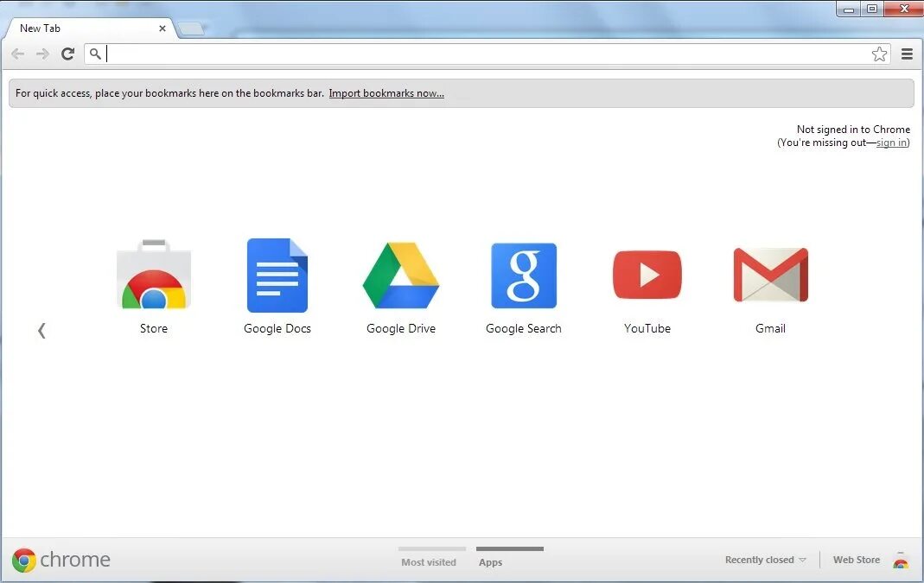
Task: Click the Google Search label text
Action: pyautogui.click(x=524, y=328)
